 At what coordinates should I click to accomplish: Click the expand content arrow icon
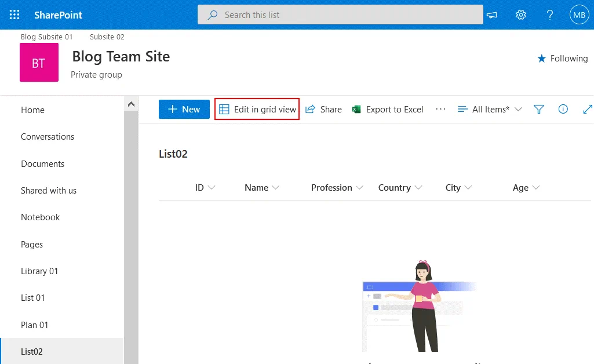click(587, 109)
